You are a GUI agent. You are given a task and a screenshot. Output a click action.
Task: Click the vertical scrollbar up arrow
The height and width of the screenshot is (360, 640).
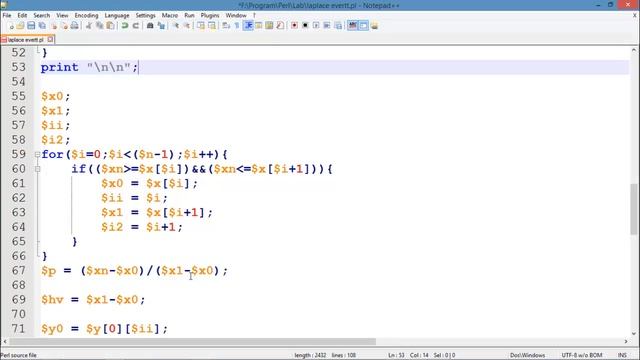click(633, 50)
